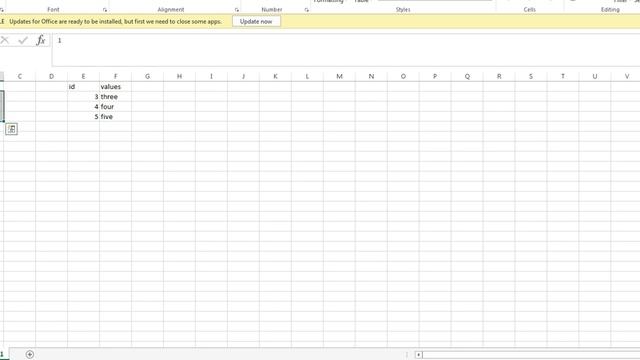
Task: Add a new sheet with the plus icon
Action: point(29,354)
